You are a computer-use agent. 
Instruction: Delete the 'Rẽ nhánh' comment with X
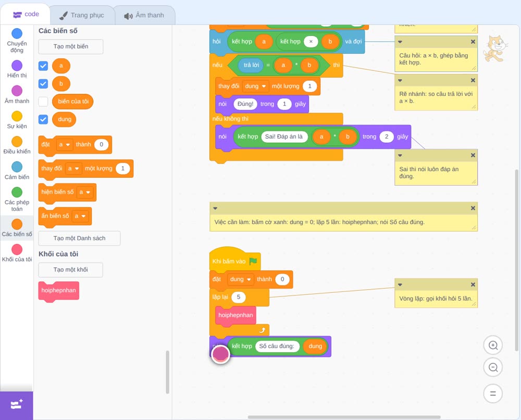click(473, 80)
